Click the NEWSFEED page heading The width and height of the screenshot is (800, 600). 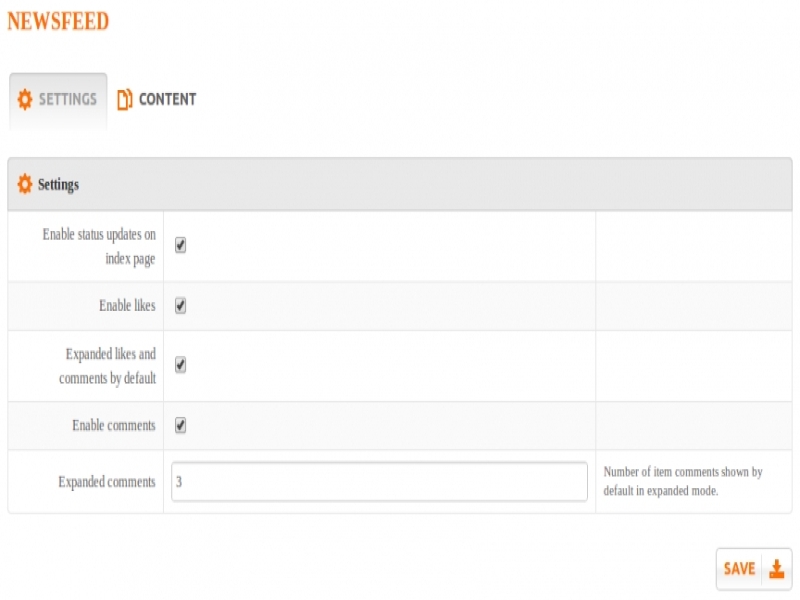point(58,21)
